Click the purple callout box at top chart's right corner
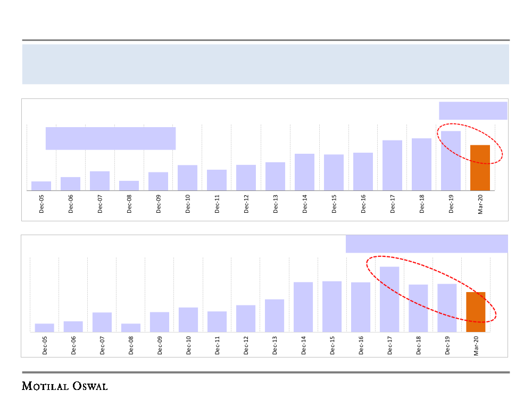This screenshot has height=399, width=532. [473, 111]
